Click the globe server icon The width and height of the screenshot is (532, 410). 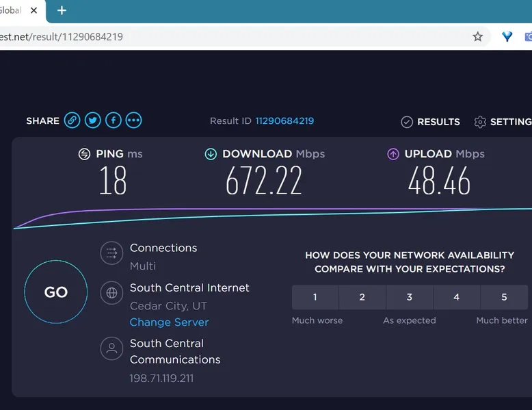coord(111,293)
